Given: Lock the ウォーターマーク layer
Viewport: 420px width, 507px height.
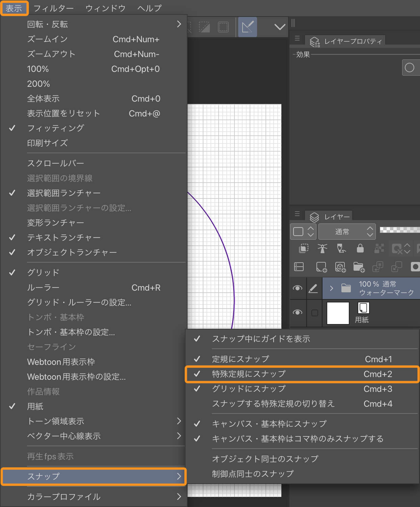Looking at the screenshot, I should (x=360, y=249).
